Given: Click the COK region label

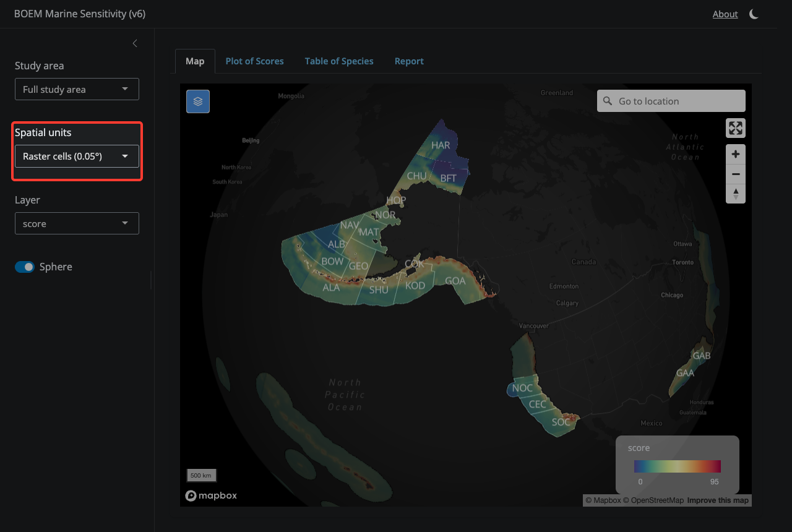Looking at the screenshot, I should [x=415, y=264].
